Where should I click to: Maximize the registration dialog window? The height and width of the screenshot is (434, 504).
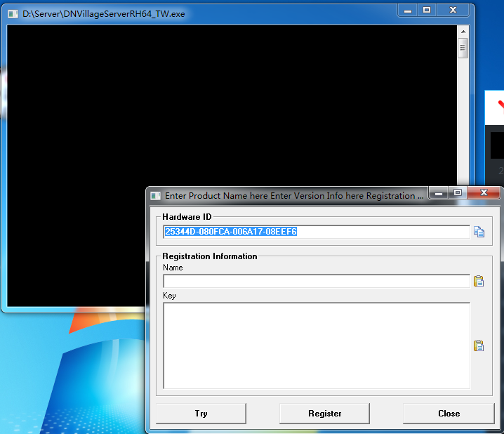[x=458, y=193]
